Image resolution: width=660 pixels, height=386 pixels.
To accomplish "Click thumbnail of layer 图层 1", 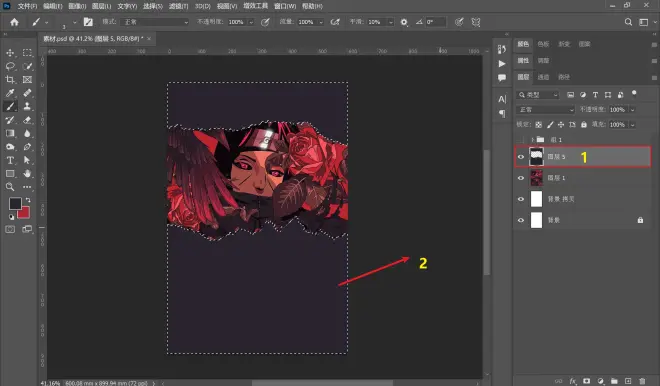I will click(x=536, y=178).
